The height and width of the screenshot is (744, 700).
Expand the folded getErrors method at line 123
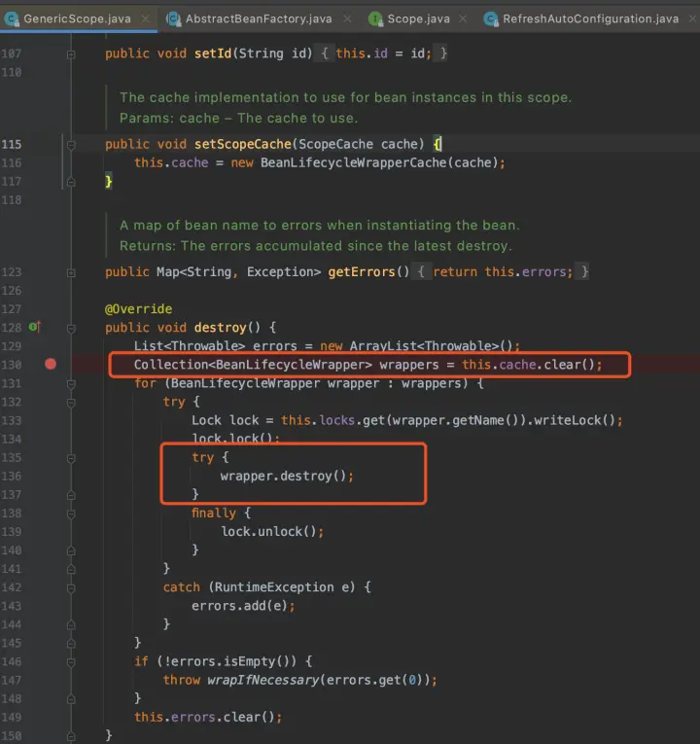pos(71,272)
